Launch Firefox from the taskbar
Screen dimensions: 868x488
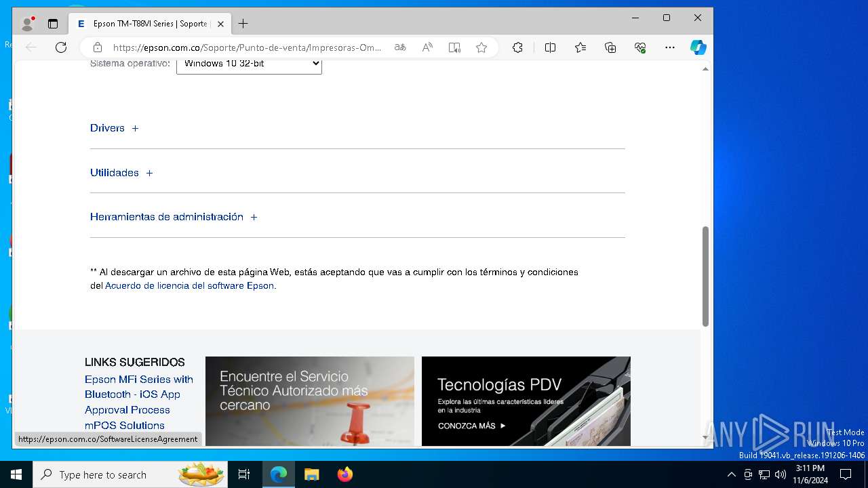(345, 474)
